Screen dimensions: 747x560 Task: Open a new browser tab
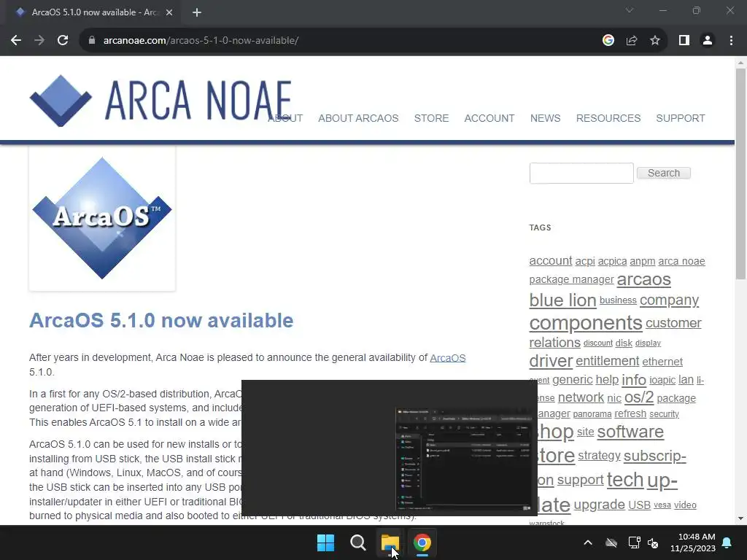(x=197, y=12)
